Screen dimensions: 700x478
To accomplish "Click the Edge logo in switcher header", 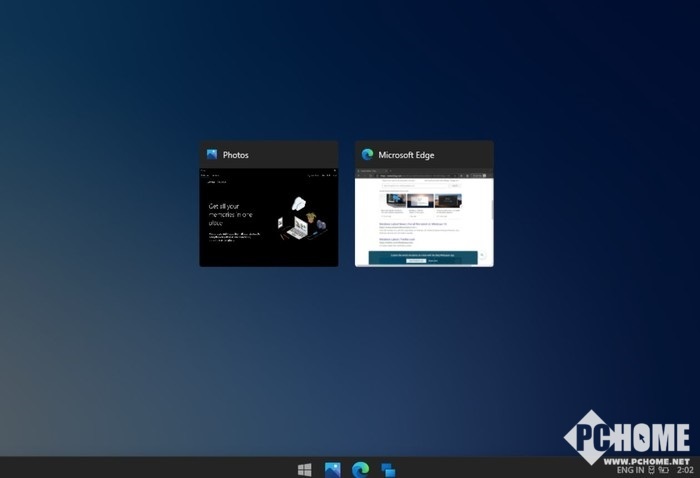I will 367,155.
